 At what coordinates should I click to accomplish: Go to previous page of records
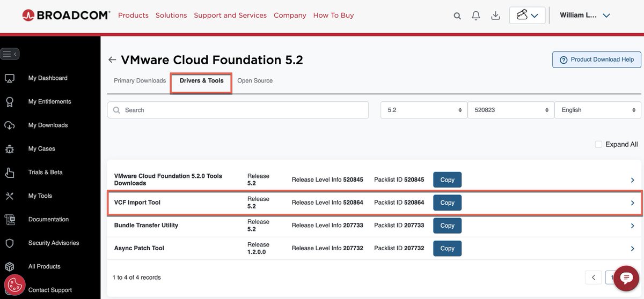pyautogui.click(x=594, y=278)
